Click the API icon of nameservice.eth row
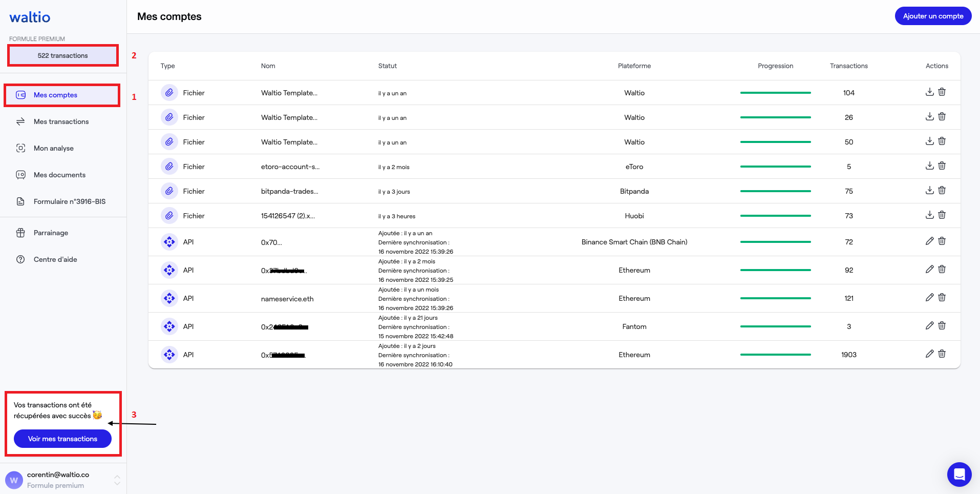The width and height of the screenshot is (980, 494). tap(169, 298)
